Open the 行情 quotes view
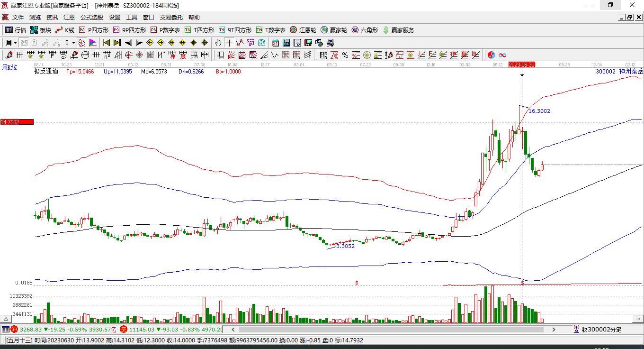 [16, 30]
